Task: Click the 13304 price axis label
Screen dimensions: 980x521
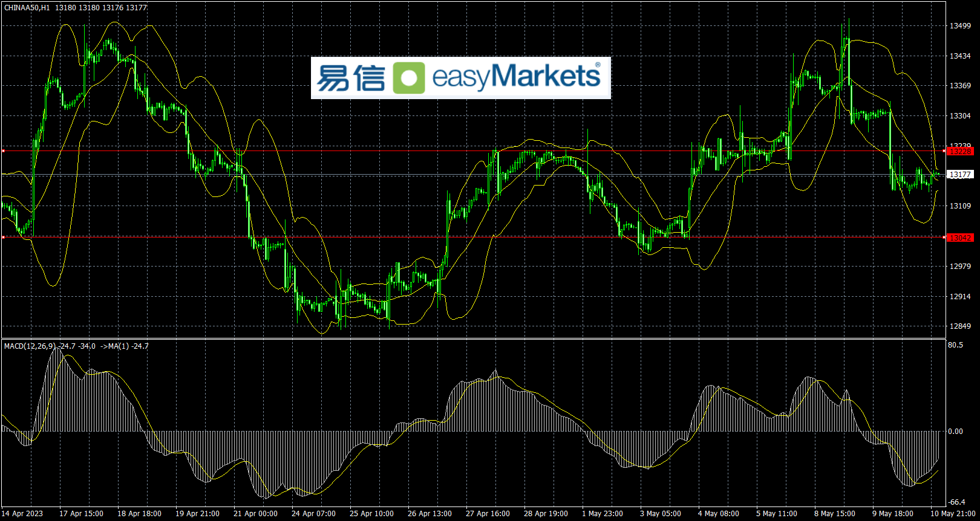Action: [x=960, y=116]
